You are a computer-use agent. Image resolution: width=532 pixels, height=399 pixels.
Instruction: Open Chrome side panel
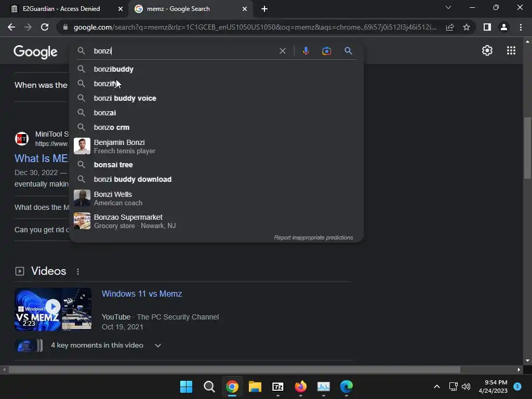pos(487,27)
